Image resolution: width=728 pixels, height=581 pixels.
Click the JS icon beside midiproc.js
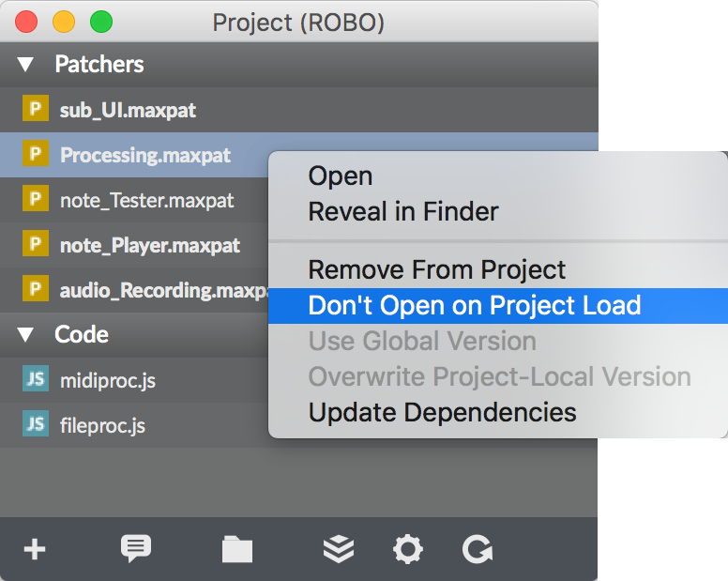click(x=36, y=378)
